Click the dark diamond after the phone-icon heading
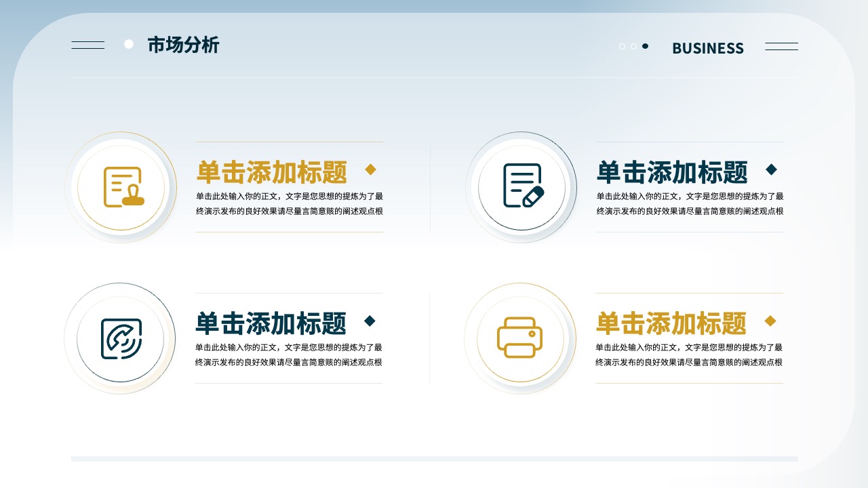The width and height of the screenshot is (868, 488). point(370,321)
